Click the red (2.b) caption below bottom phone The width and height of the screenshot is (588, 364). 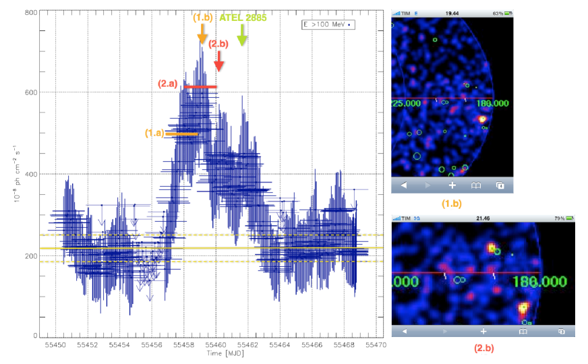(x=483, y=348)
